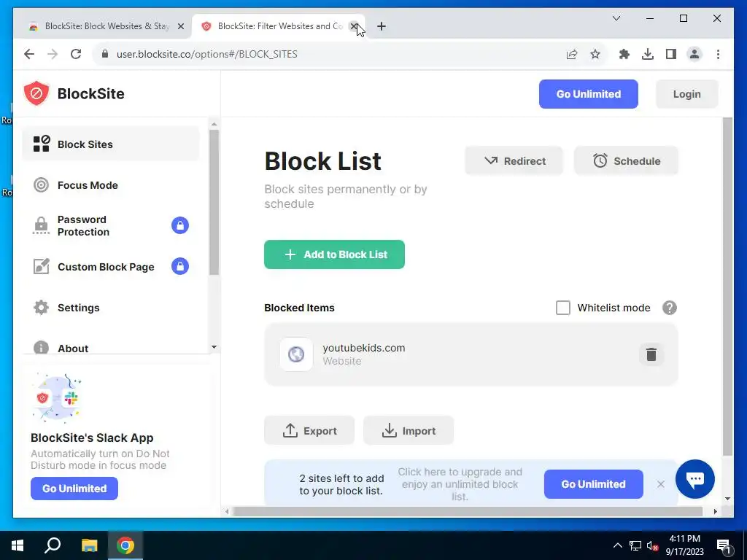Screen dimensions: 747x560
Task: Click the sidebar scroll-down arrow
Action: tap(214, 347)
